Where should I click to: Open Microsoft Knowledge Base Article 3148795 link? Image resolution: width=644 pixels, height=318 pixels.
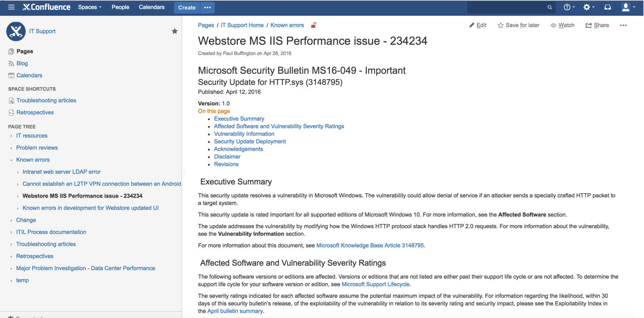370,245
